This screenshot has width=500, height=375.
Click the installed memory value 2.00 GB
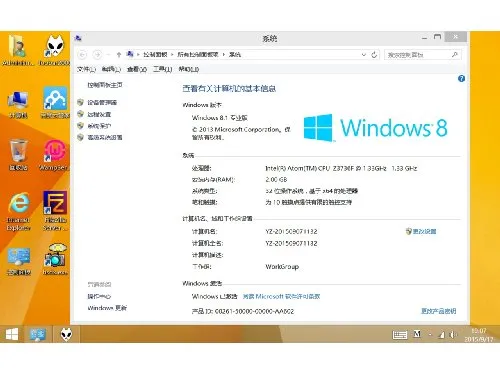[276, 180]
